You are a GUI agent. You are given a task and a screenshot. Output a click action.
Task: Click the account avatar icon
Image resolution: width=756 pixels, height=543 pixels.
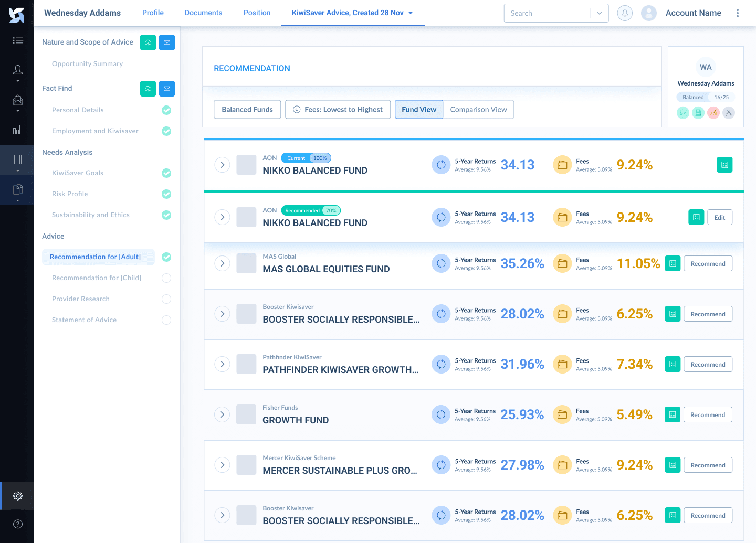[x=649, y=13]
